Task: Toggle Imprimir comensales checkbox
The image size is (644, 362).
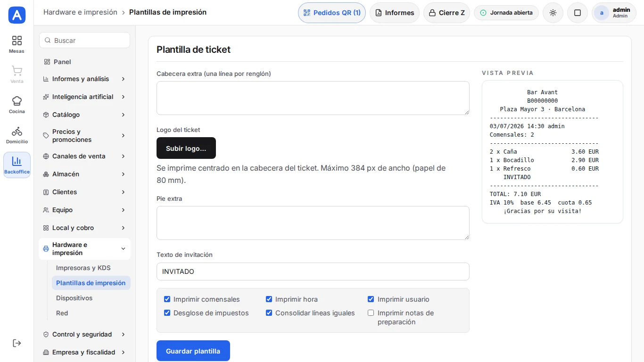Action: (x=167, y=299)
